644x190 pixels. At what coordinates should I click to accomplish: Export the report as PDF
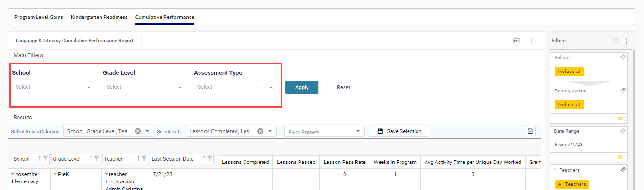point(517,41)
